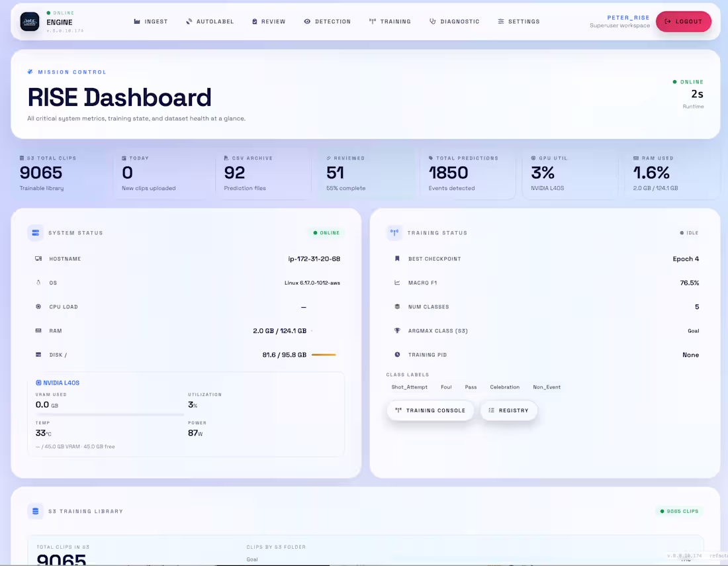
Task: Click the Celebration class label
Action: [x=505, y=387]
